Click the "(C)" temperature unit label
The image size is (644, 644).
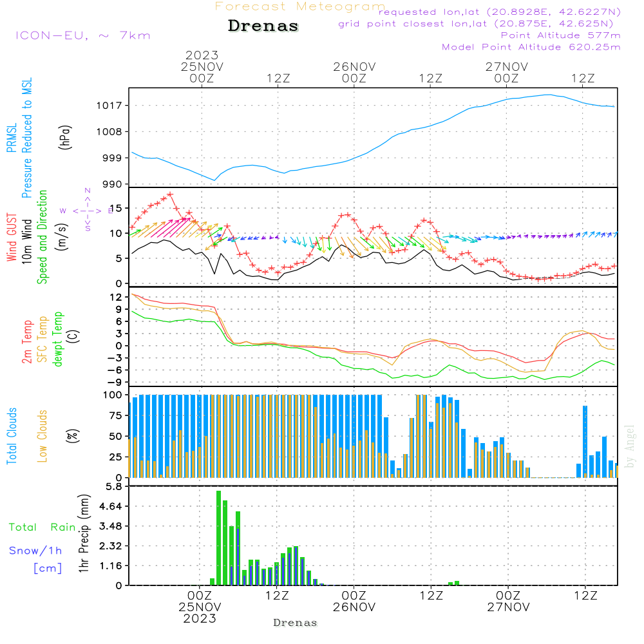pyautogui.click(x=72, y=337)
